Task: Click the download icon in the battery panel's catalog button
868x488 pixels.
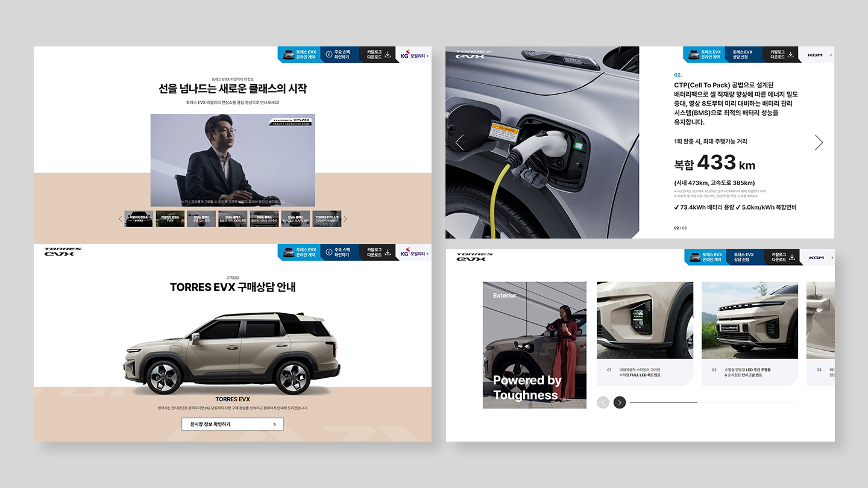Action: pos(791,55)
